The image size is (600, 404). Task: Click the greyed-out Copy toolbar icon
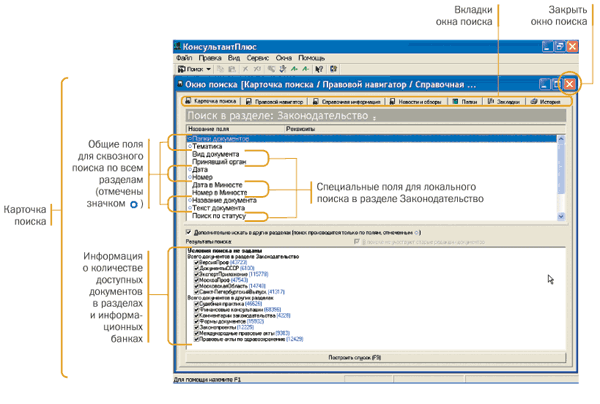220,69
